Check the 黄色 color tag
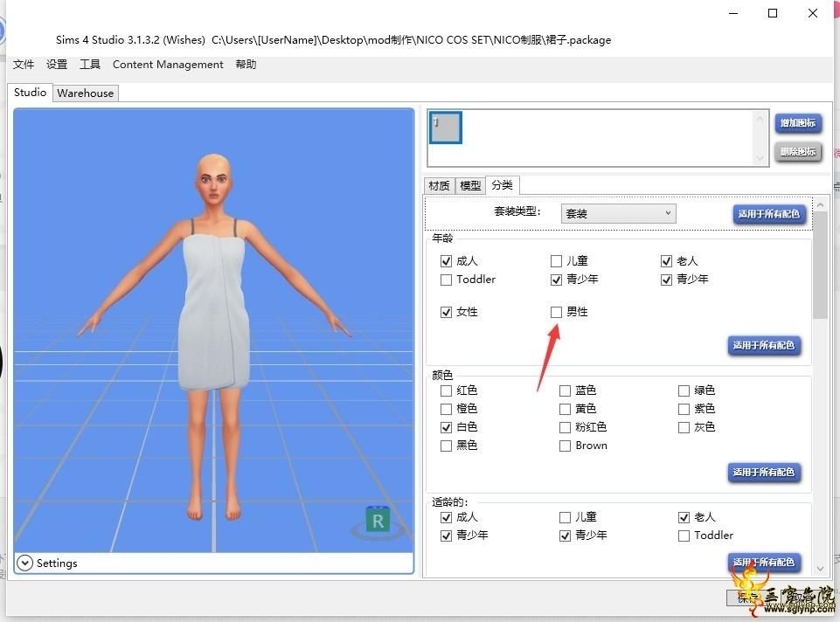This screenshot has height=622, width=840. (565, 409)
